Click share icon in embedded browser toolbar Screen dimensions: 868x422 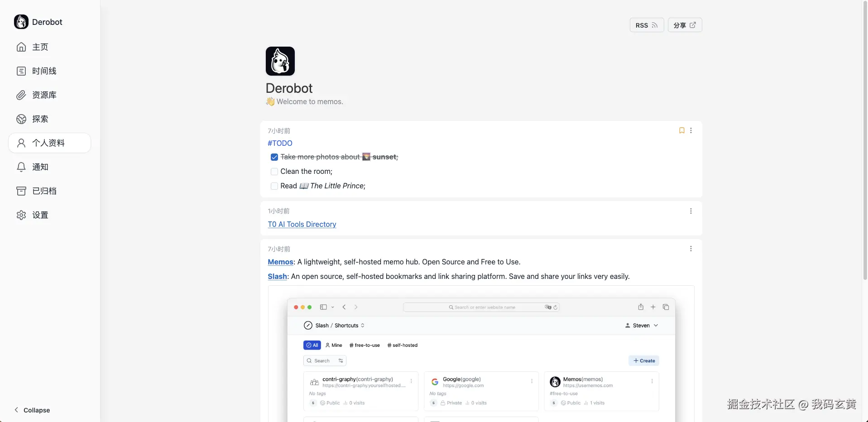(641, 307)
